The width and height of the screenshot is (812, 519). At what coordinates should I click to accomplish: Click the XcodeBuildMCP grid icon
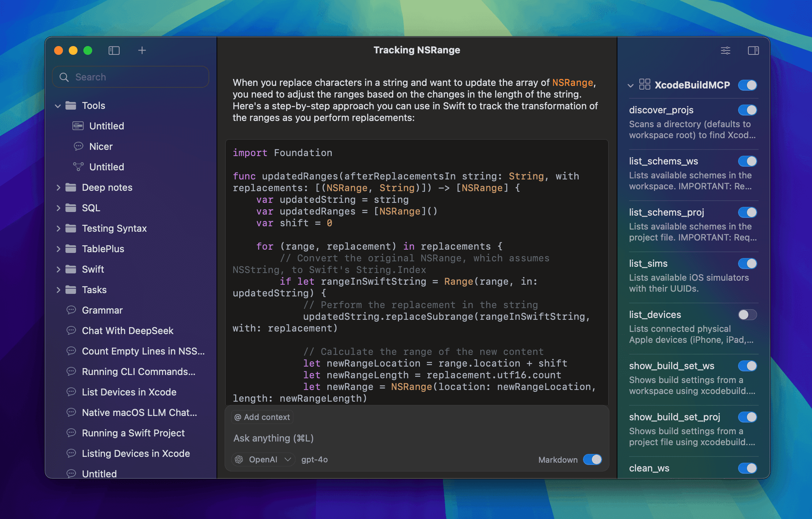[644, 84]
